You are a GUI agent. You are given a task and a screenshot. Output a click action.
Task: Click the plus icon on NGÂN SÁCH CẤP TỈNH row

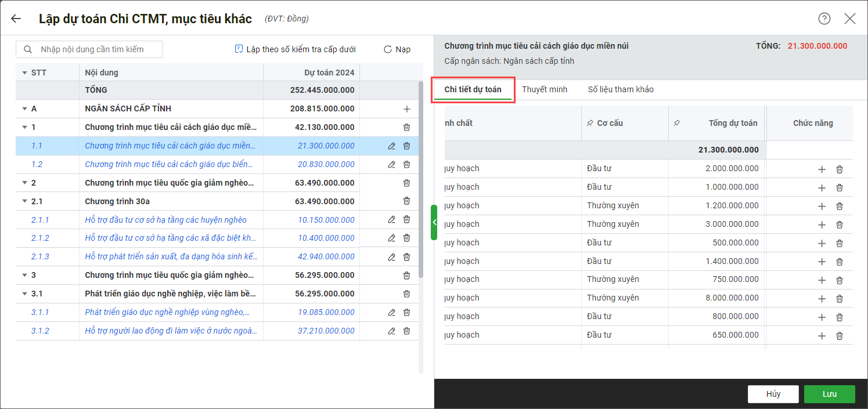point(406,109)
